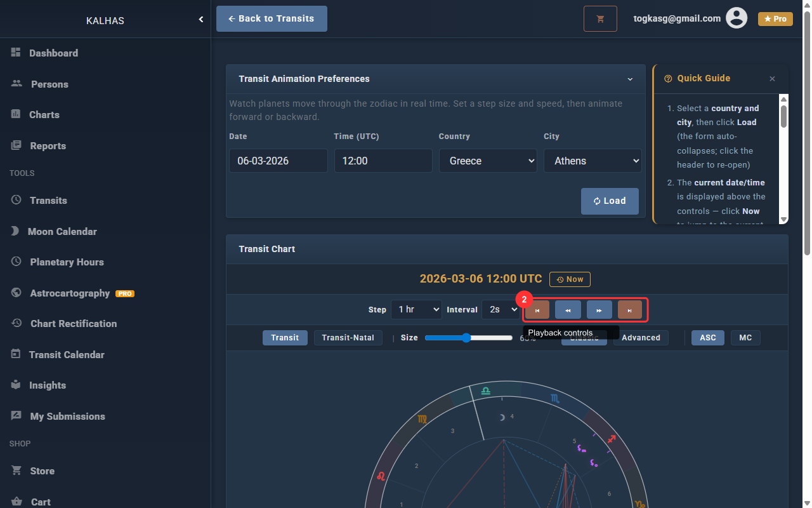Close the Quick Guide panel
Image resolution: width=812 pixels, height=508 pixels.
(772, 79)
